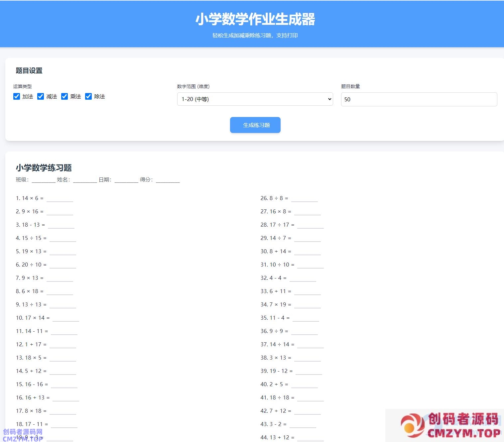Click the 创码者源码 logo icon at bottom right

[412, 425]
